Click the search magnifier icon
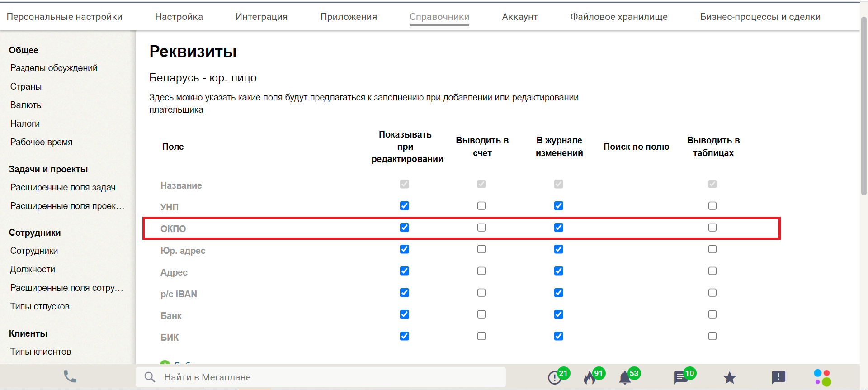Image resolution: width=868 pixels, height=390 pixels. click(150, 377)
